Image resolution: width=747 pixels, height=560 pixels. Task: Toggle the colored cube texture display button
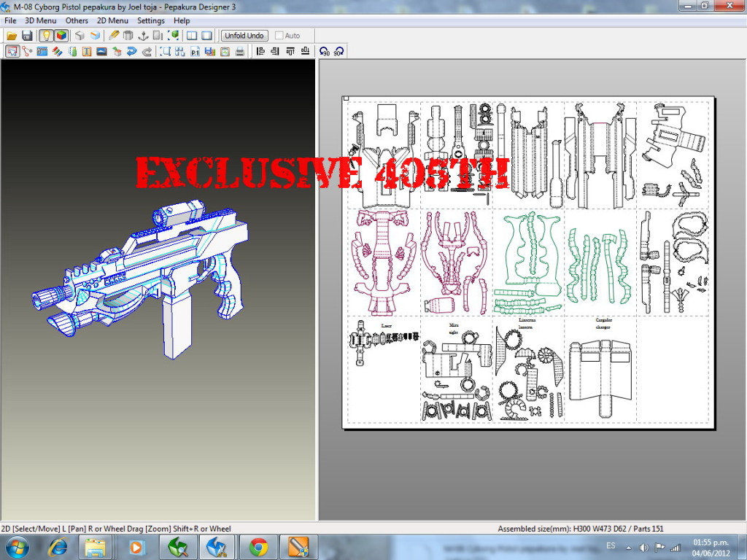pyautogui.click(x=61, y=36)
